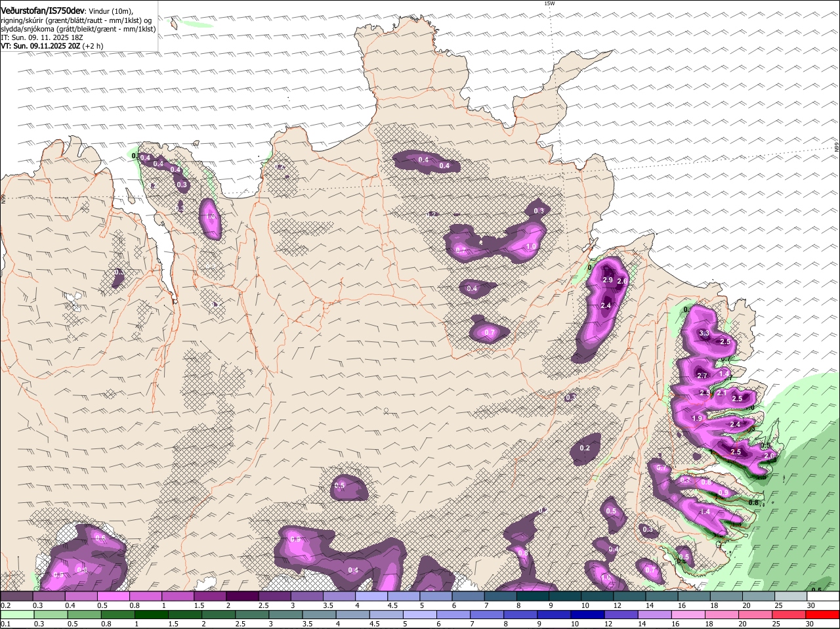
Task: Pick the snow scale swatch starting at 12
Action: 629,596
